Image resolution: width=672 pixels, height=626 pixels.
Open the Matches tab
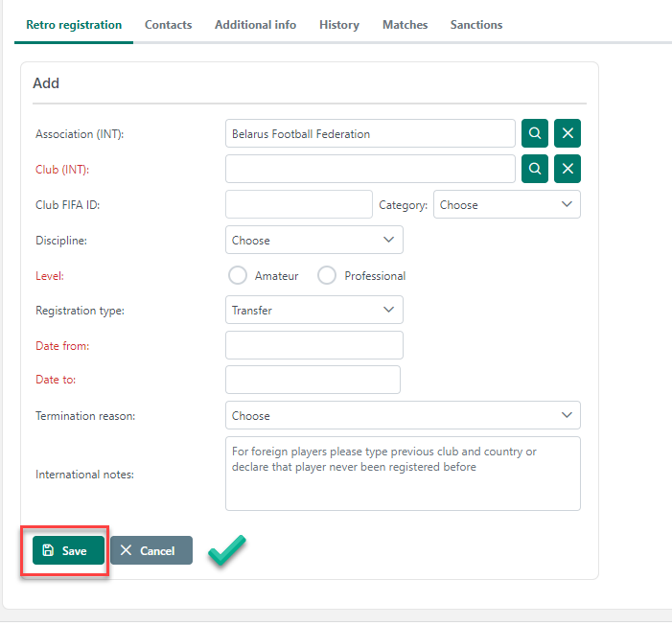point(405,25)
